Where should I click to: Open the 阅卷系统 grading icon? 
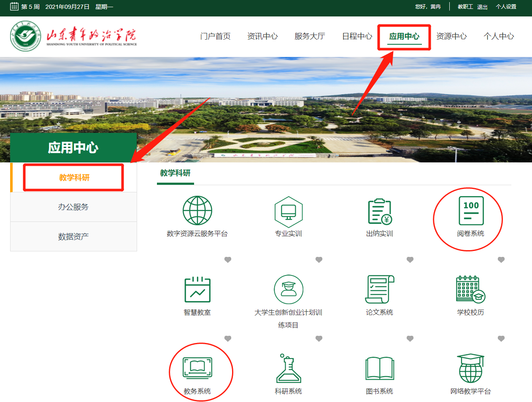tap(470, 211)
